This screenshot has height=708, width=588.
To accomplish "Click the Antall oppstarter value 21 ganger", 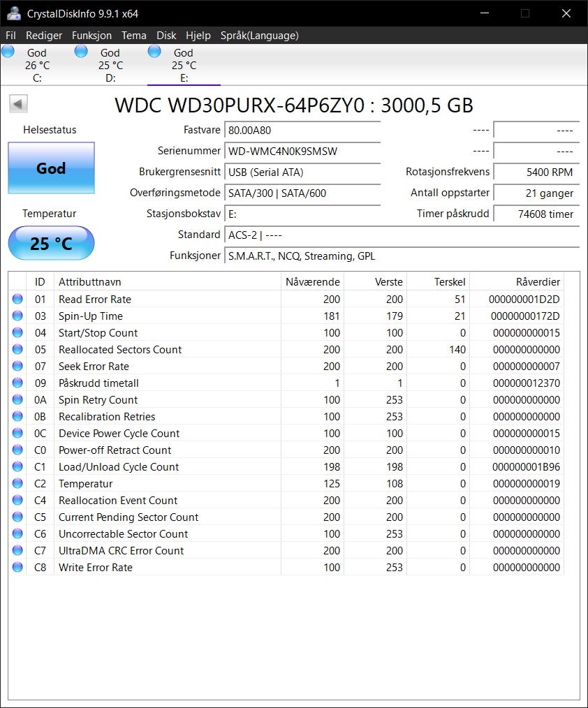I will pyautogui.click(x=536, y=193).
